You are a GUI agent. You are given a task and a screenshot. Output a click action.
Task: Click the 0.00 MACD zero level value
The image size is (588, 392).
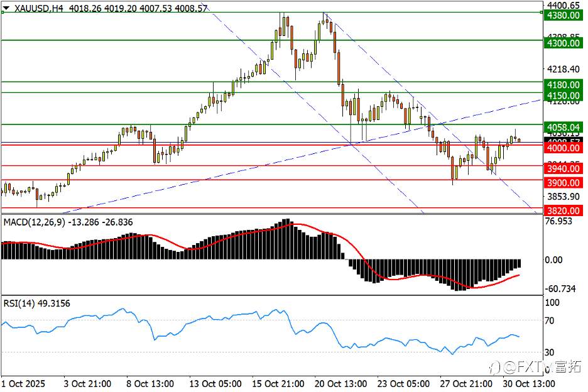point(553,259)
